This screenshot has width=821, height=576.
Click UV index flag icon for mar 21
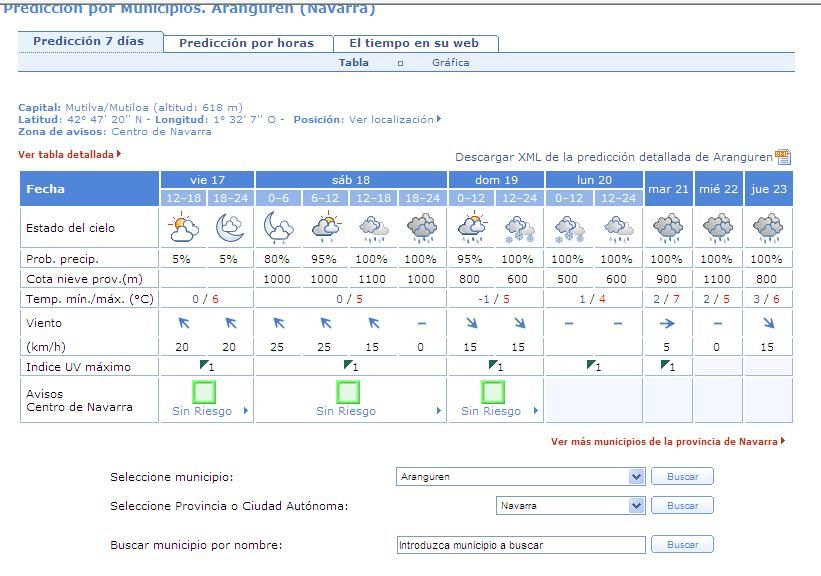click(665, 364)
